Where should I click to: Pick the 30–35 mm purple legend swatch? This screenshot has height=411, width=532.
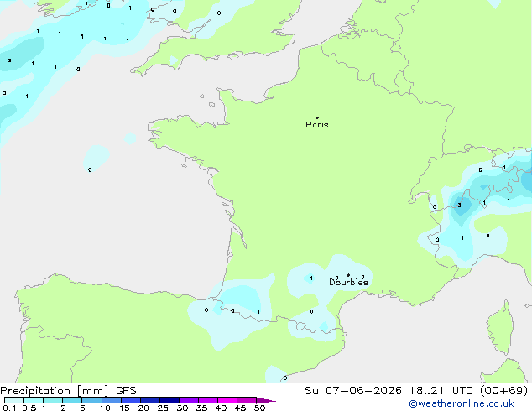pos(189,400)
